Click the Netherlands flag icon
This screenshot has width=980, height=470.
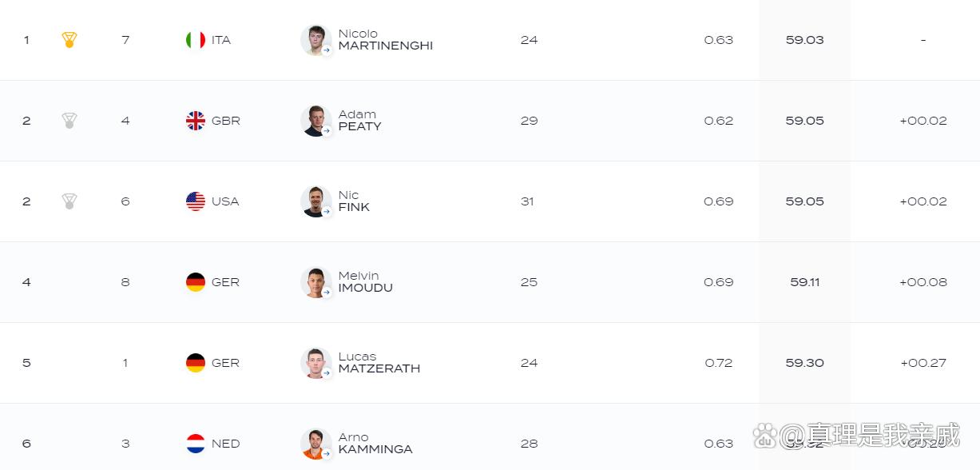point(196,444)
